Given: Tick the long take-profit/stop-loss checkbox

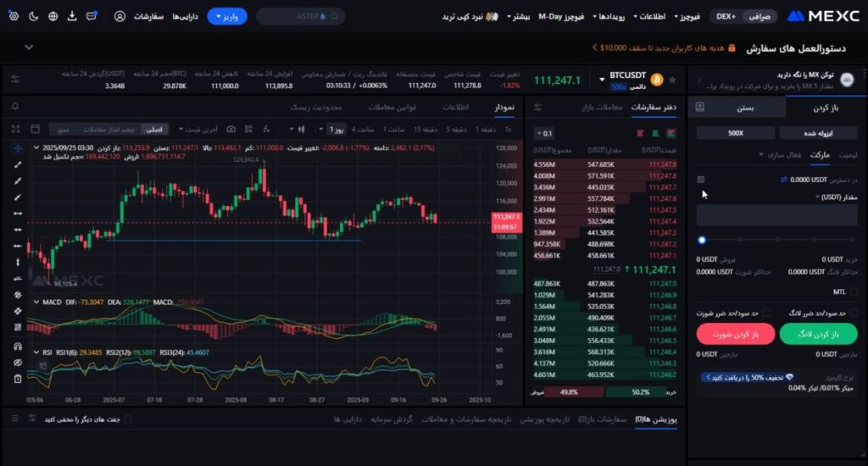Looking at the screenshot, I should (x=854, y=313).
